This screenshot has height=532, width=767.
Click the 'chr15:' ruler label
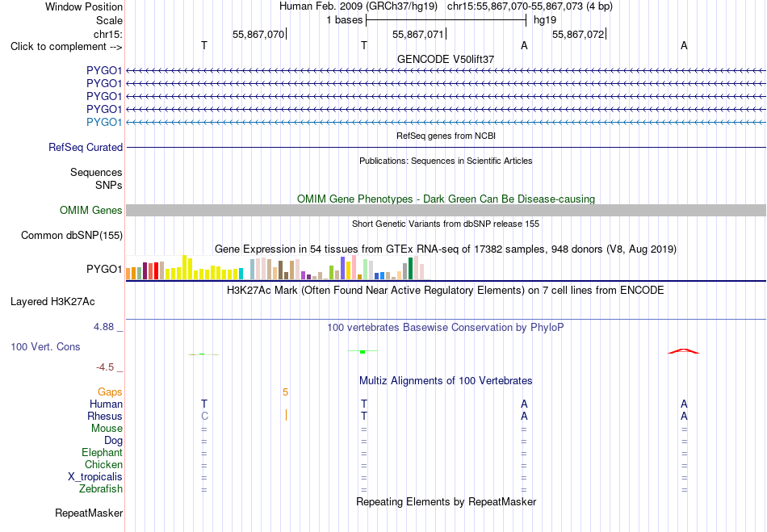[107, 34]
